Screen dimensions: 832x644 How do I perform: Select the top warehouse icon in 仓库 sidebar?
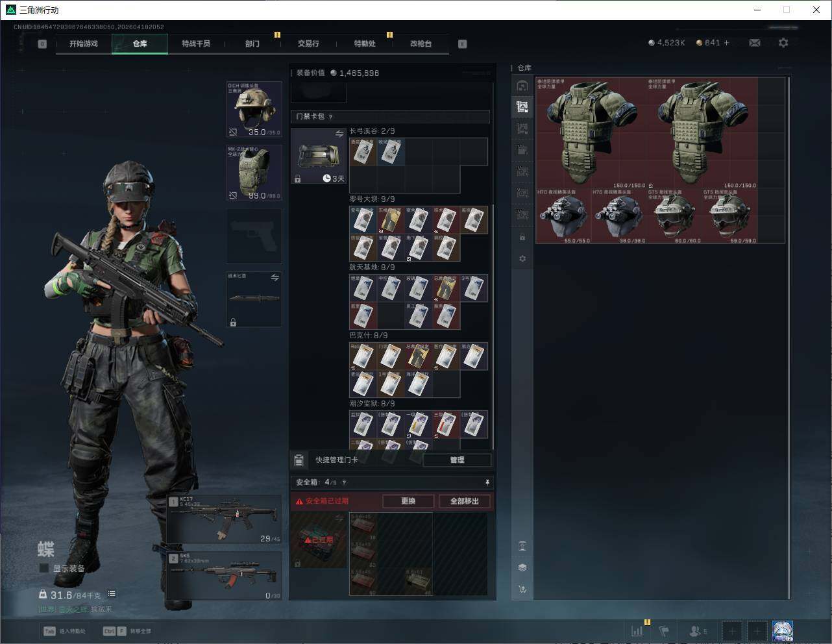click(x=522, y=86)
